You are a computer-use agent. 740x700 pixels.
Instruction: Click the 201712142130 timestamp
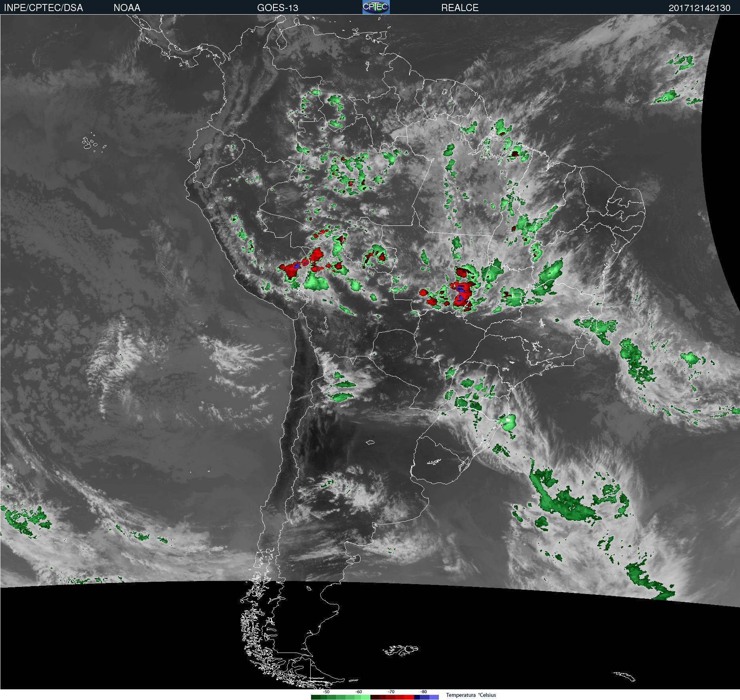click(700, 8)
